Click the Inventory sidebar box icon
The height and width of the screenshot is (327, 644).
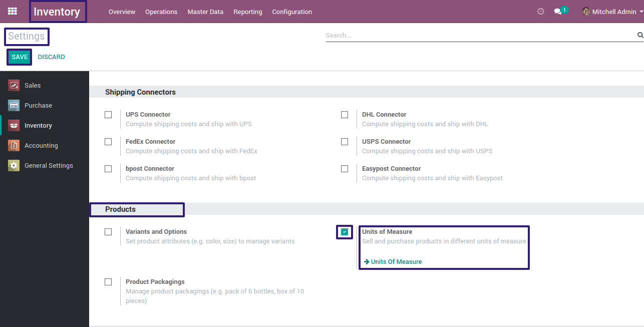click(x=14, y=126)
